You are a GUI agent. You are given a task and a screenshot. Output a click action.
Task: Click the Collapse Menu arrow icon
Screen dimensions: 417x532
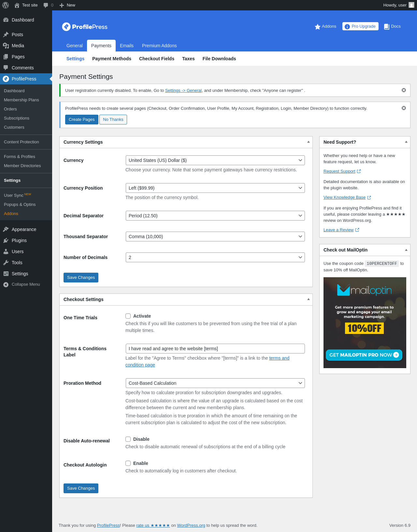6,284
